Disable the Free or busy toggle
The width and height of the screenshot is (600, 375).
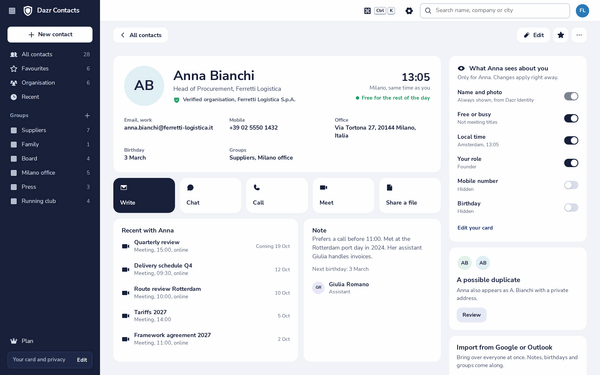click(x=571, y=118)
